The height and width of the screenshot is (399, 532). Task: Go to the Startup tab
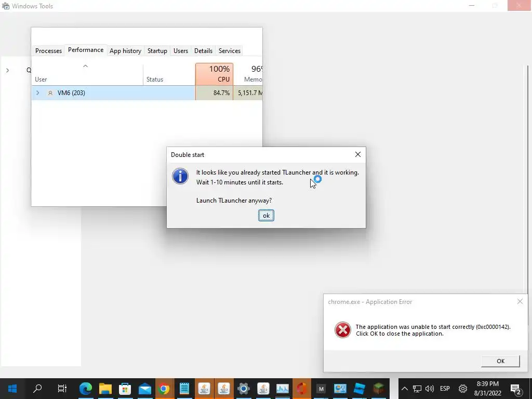pos(157,50)
